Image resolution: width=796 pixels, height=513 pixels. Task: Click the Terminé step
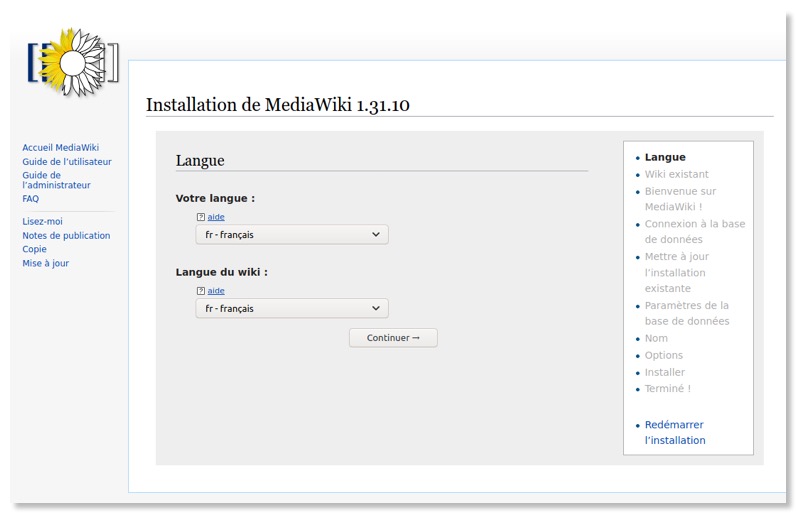668,389
